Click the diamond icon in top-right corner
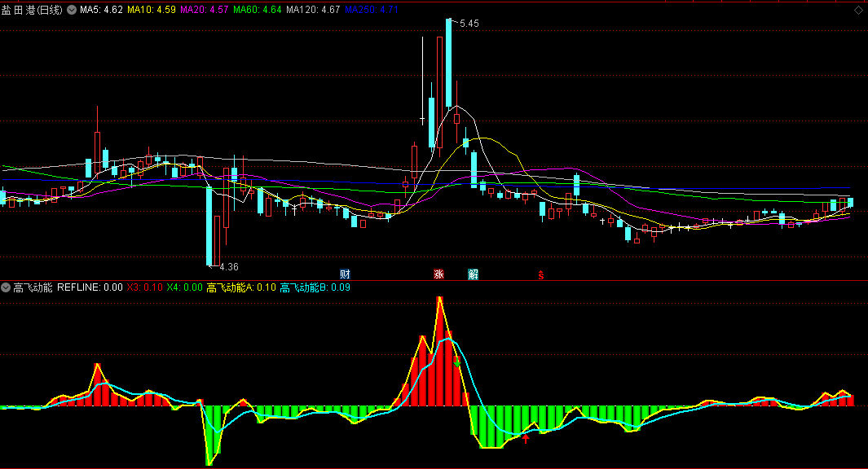 [x=858, y=10]
